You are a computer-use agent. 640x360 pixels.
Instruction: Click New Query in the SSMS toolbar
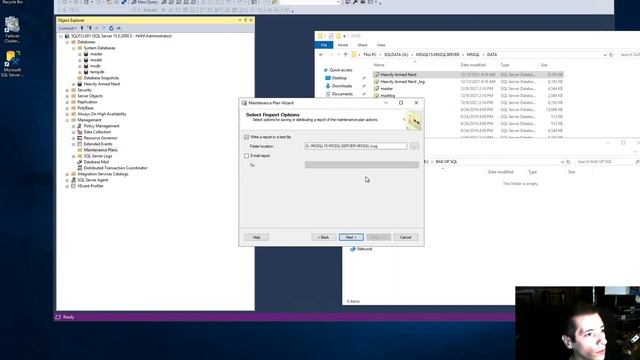[x=144, y=2]
